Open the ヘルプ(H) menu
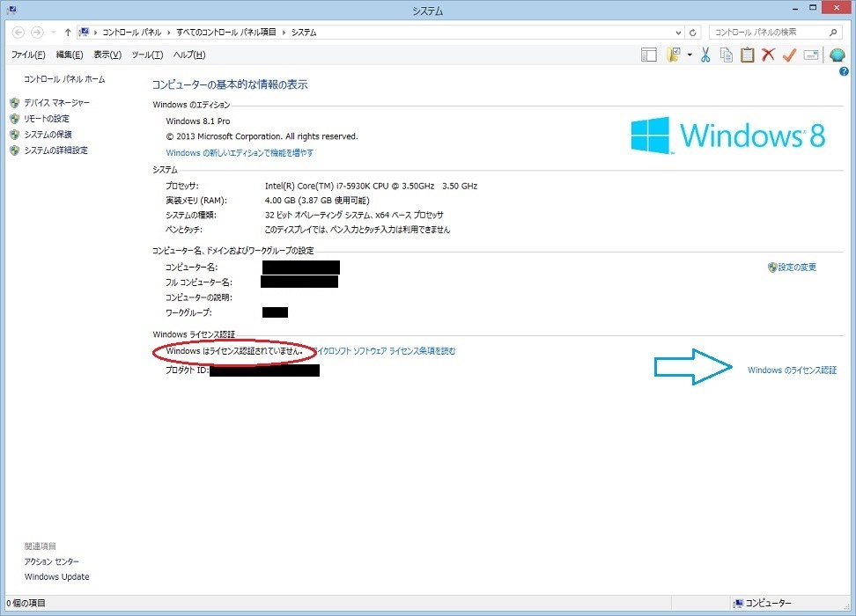Viewport: 856px width, 616px height. [x=188, y=55]
